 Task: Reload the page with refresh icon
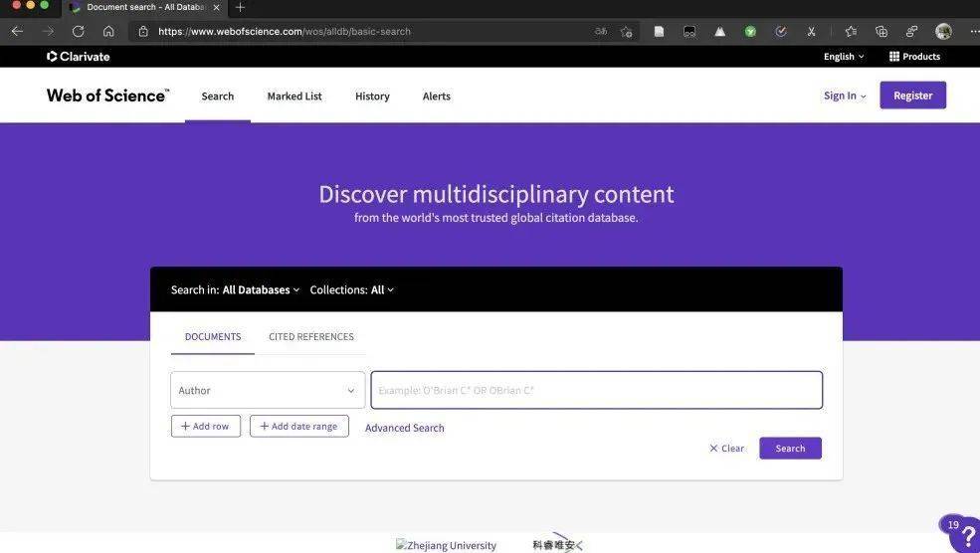(79, 31)
